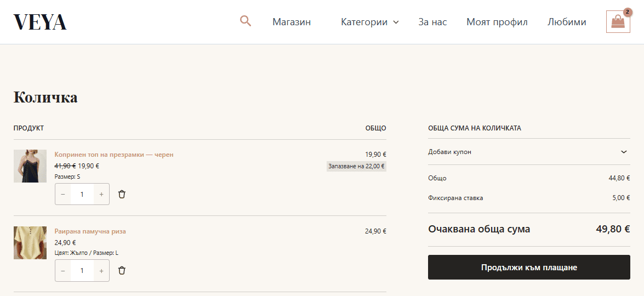Select the Очаквана обща сума label
The image size is (644, 296).
click(479, 229)
